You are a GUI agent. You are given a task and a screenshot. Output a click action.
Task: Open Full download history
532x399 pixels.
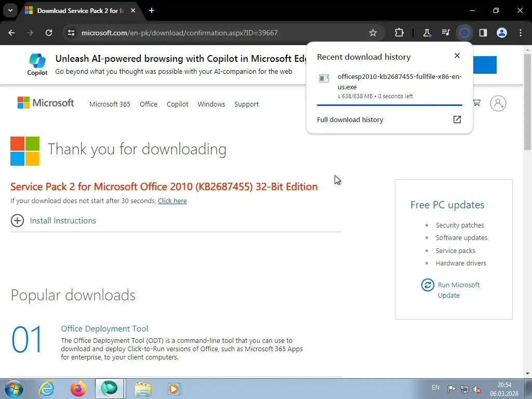(350, 120)
